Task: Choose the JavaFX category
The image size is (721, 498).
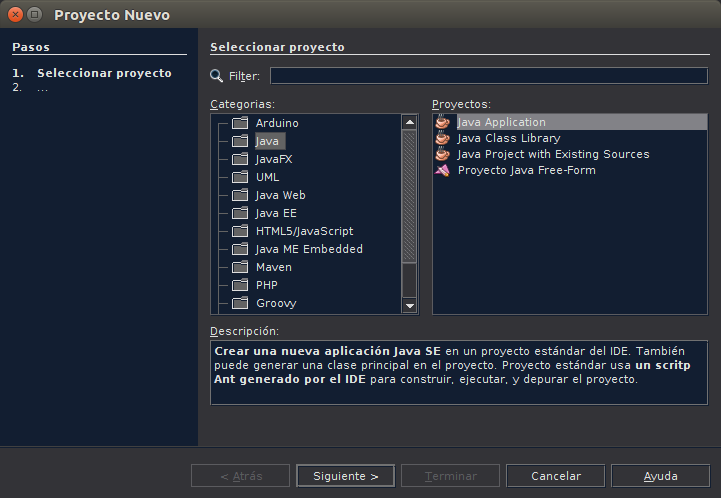Action: pyautogui.click(x=274, y=159)
